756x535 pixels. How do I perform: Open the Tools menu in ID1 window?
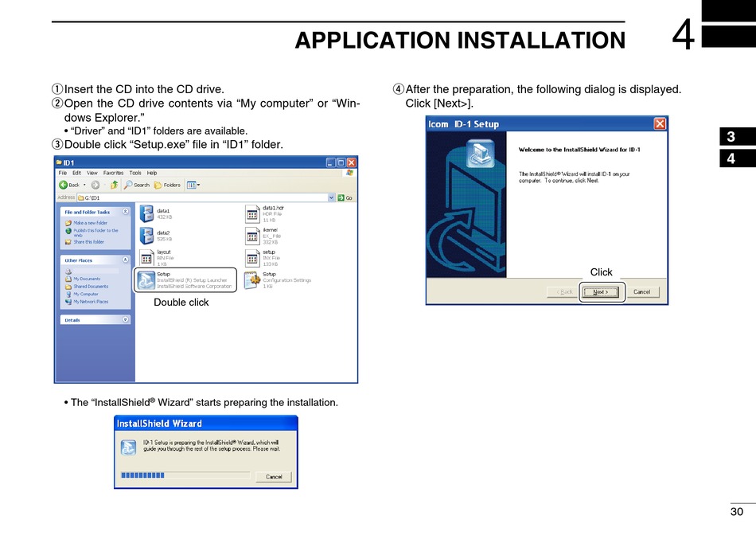pyautogui.click(x=135, y=173)
